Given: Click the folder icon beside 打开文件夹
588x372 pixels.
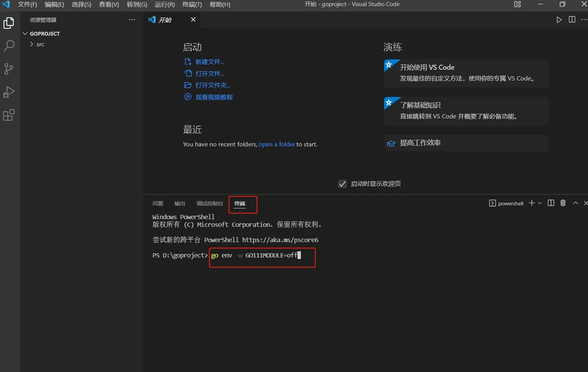Looking at the screenshot, I should pyautogui.click(x=188, y=86).
